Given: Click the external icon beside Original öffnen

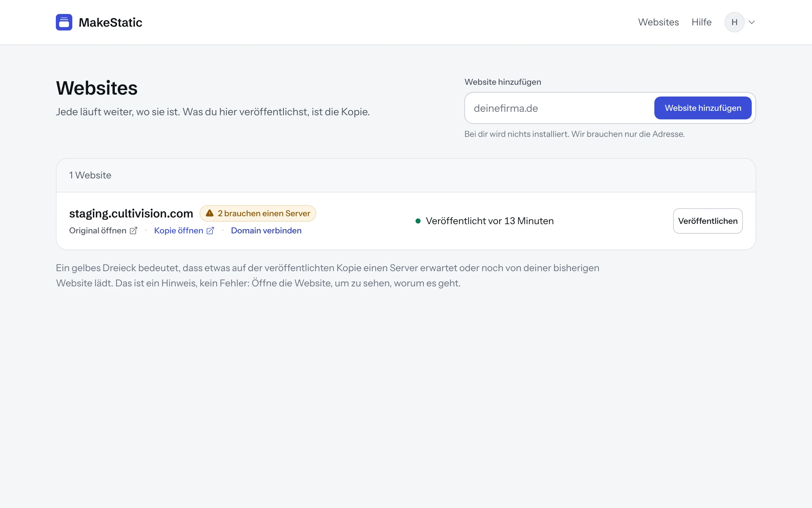Looking at the screenshot, I should [134, 231].
